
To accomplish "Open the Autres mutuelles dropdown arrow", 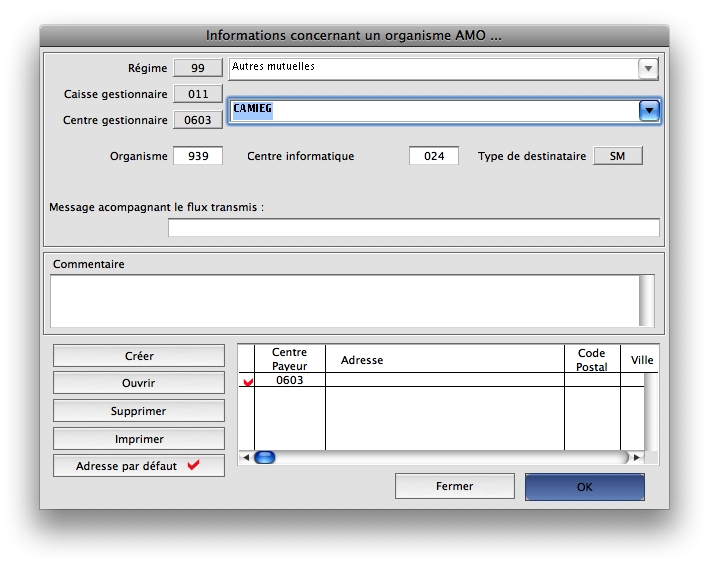I will pos(648,69).
